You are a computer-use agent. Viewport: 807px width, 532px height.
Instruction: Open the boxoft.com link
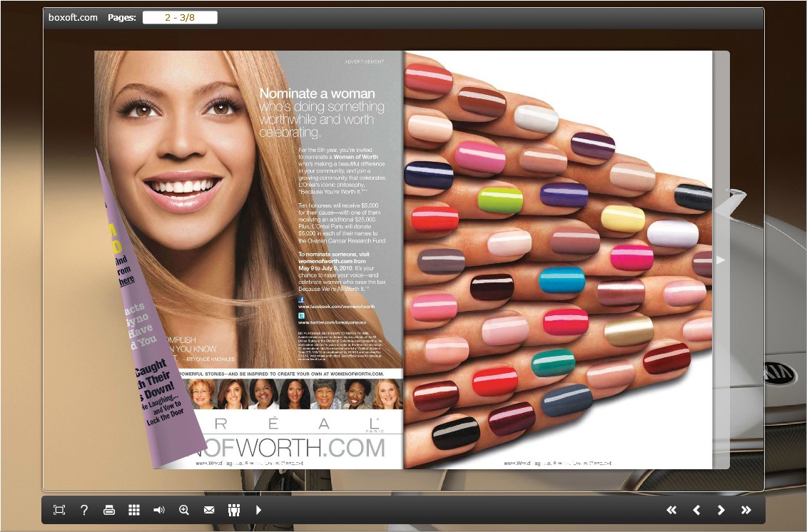pyautogui.click(x=73, y=18)
